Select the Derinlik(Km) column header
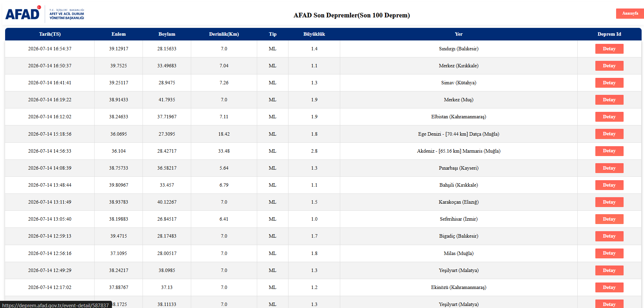644x308 pixels. 224,34
